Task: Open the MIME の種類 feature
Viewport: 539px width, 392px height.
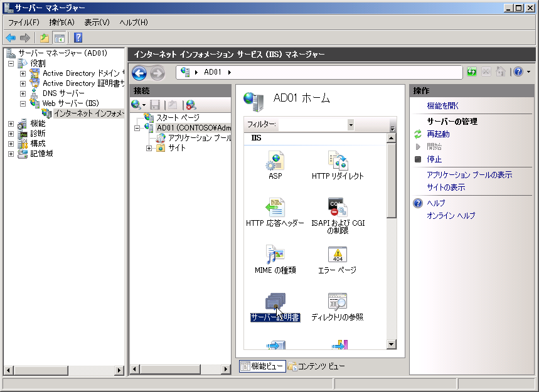Action: [x=275, y=260]
